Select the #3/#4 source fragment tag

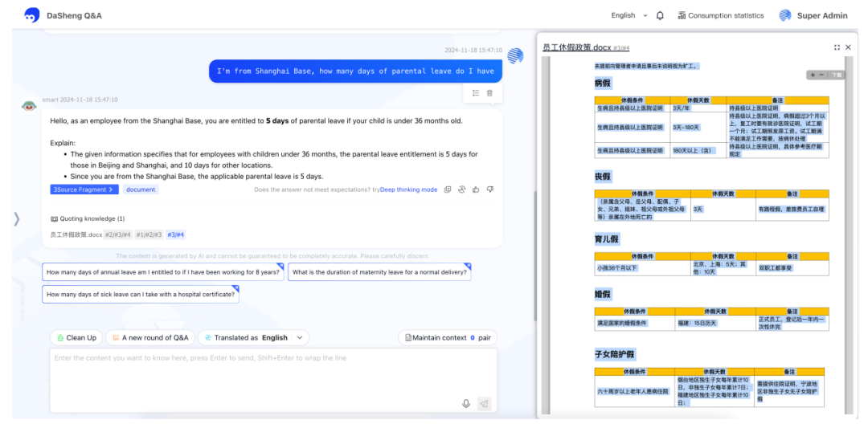coord(175,234)
